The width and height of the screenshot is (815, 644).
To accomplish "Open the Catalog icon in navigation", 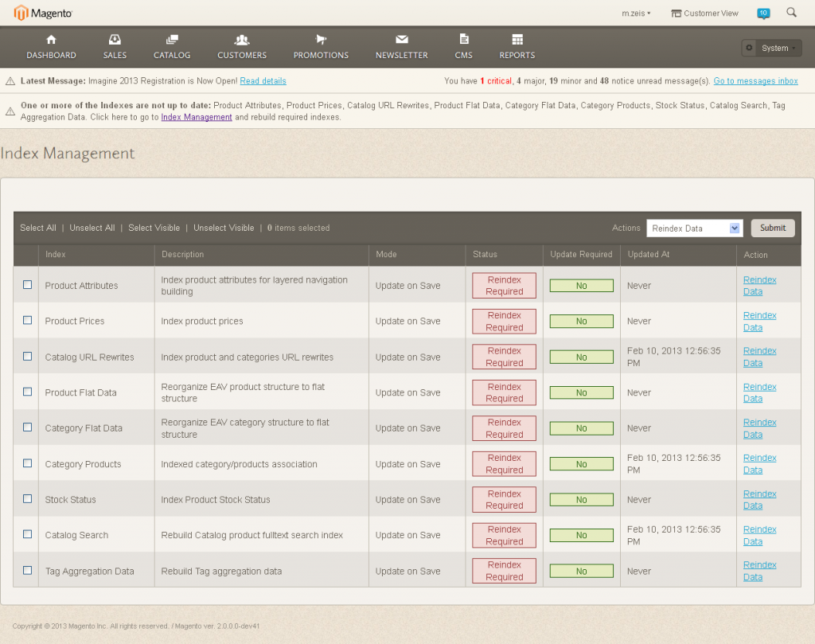I will 172,41.
